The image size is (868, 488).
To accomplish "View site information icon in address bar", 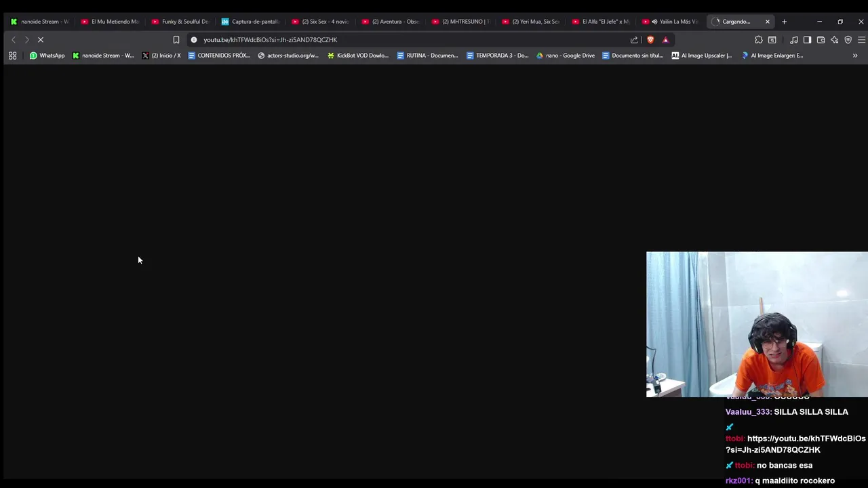I will pos(194,40).
